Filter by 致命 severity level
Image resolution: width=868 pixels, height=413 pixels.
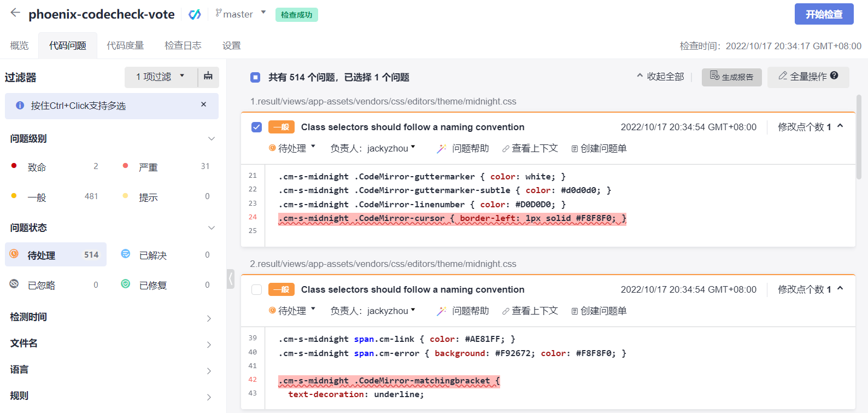(55, 167)
